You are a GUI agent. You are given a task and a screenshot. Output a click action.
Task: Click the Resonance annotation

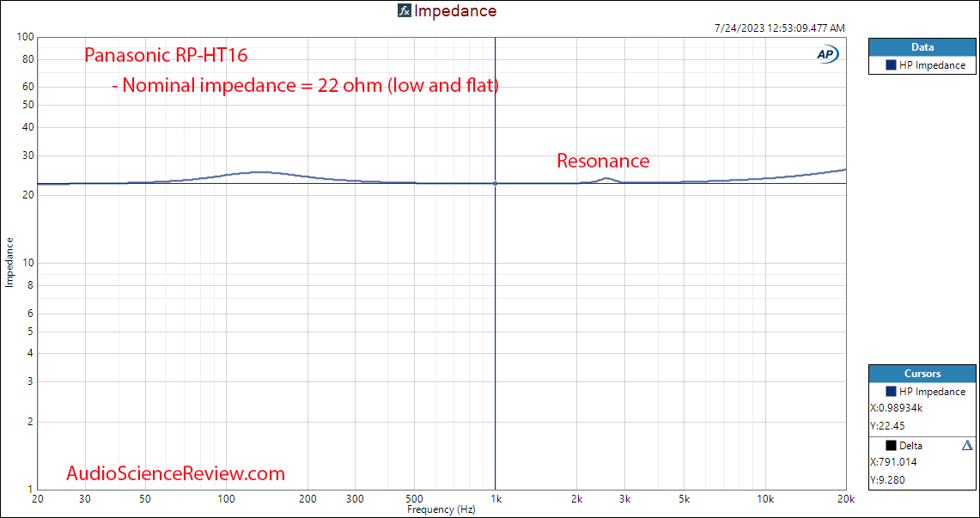pos(603,161)
